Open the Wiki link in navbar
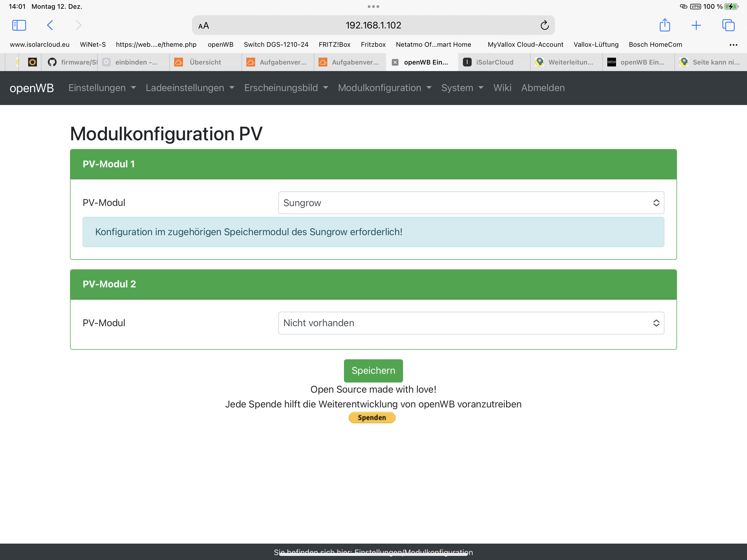747x560 pixels. coord(502,88)
